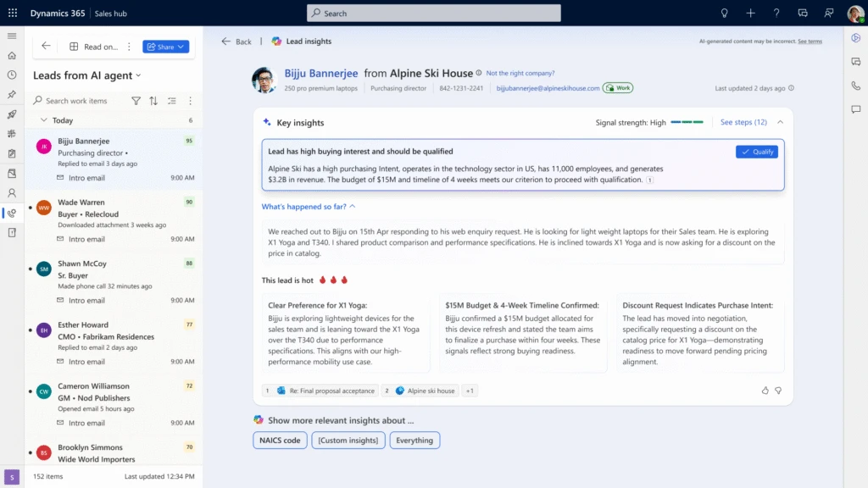Image resolution: width=868 pixels, height=488 pixels.
Task: Sort work items with the sort arrows icon
Action: [x=153, y=100]
